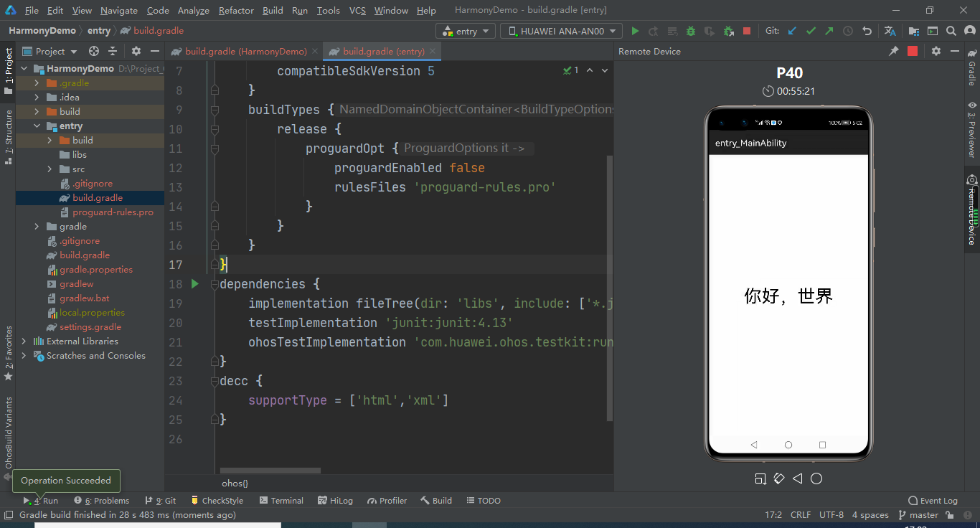Expand the src folder under entry
The height and width of the screenshot is (528, 980).
pos(50,169)
